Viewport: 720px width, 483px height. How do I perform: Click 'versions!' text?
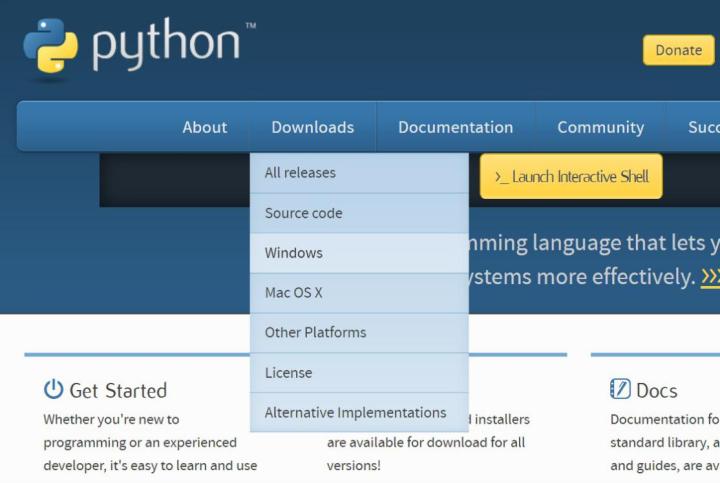tap(354, 466)
